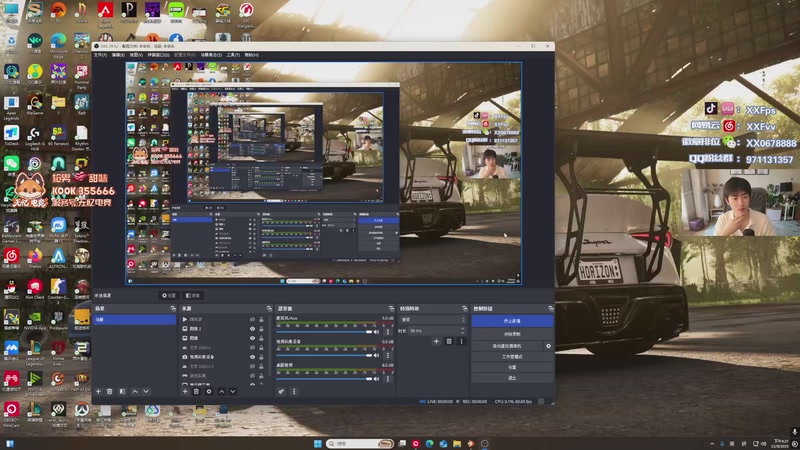Undock the 混音器 panel via float icon
This screenshot has width=800, height=450.
[391, 309]
